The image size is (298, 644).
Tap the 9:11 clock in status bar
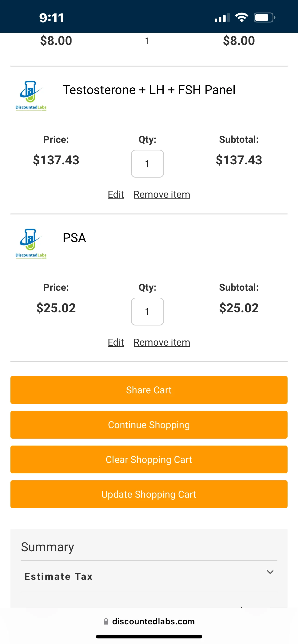52,18
